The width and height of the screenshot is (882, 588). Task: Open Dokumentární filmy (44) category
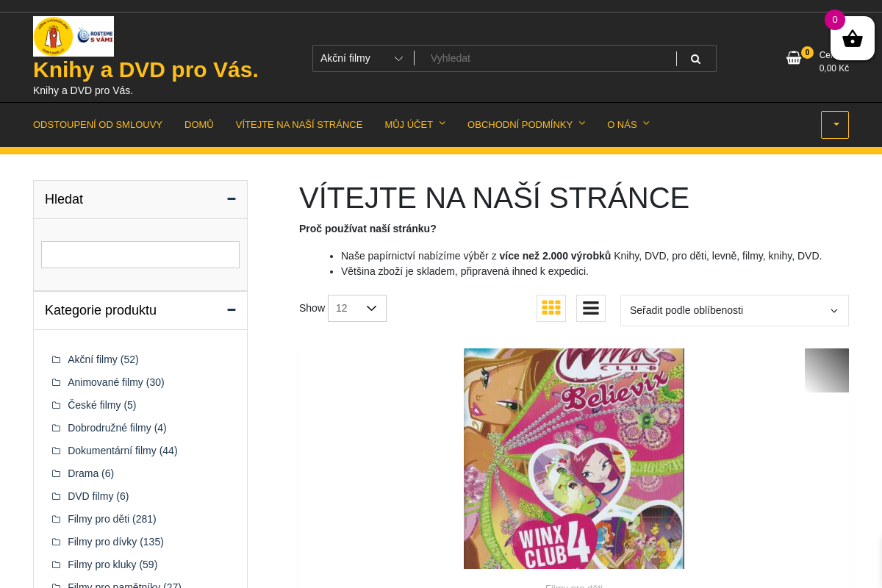click(x=123, y=451)
